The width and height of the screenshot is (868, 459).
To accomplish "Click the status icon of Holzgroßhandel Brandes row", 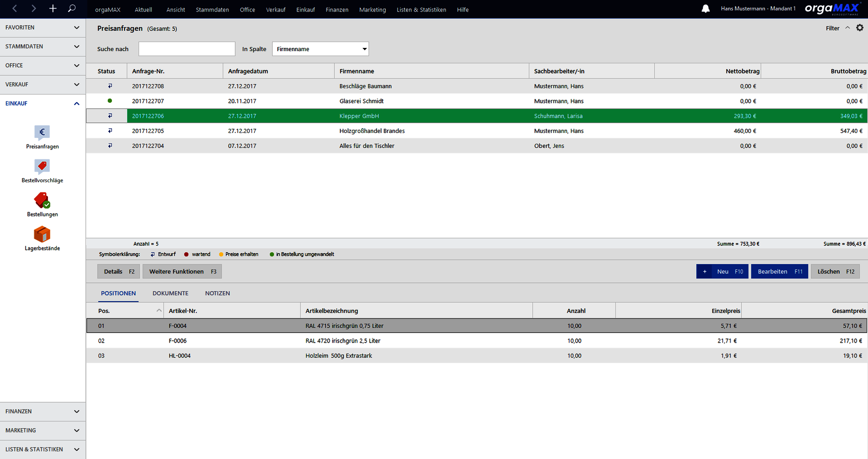I will (x=110, y=131).
